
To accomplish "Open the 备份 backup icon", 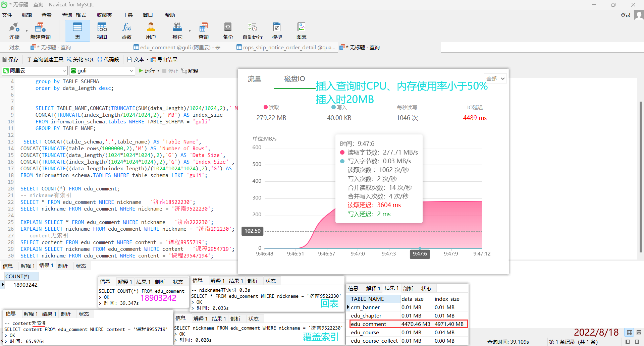I will [x=228, y=31].
